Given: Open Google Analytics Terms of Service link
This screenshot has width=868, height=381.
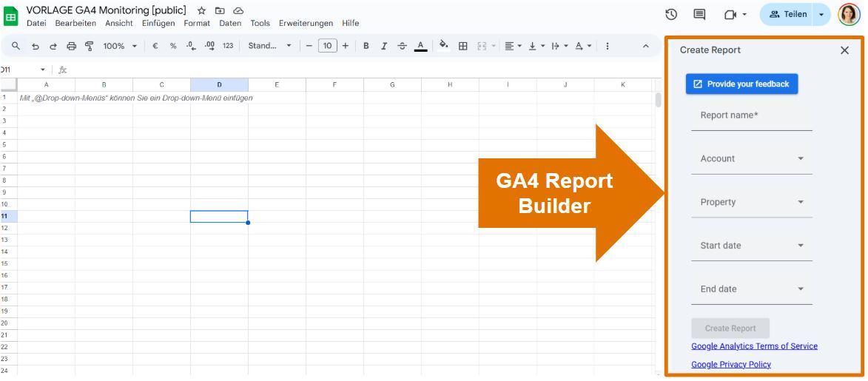Looking at the screenshot, I should (x=755, y=346).
